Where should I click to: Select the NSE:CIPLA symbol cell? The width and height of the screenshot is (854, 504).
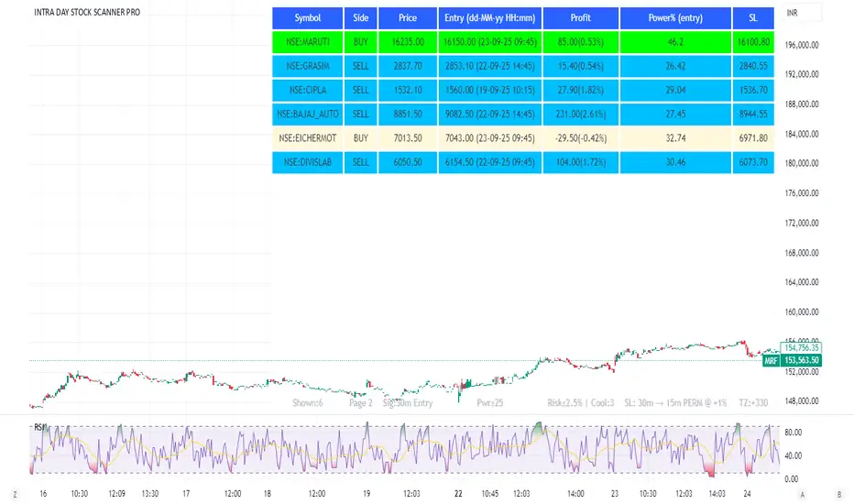coord(308,90)
